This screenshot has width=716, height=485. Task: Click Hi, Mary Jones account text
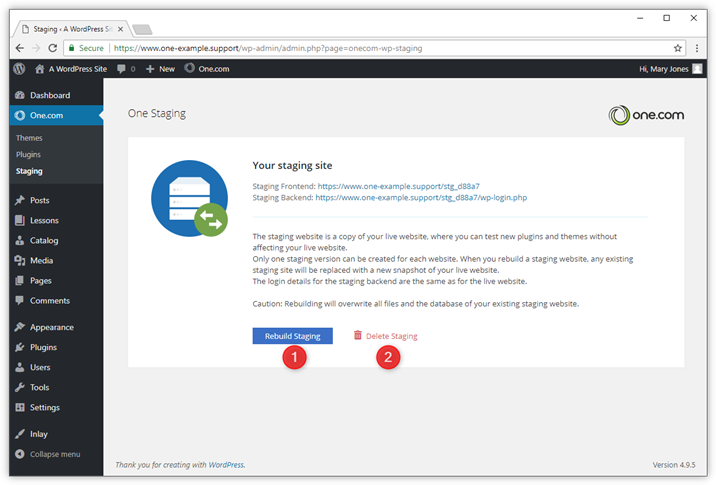click(x=663, y=69)
